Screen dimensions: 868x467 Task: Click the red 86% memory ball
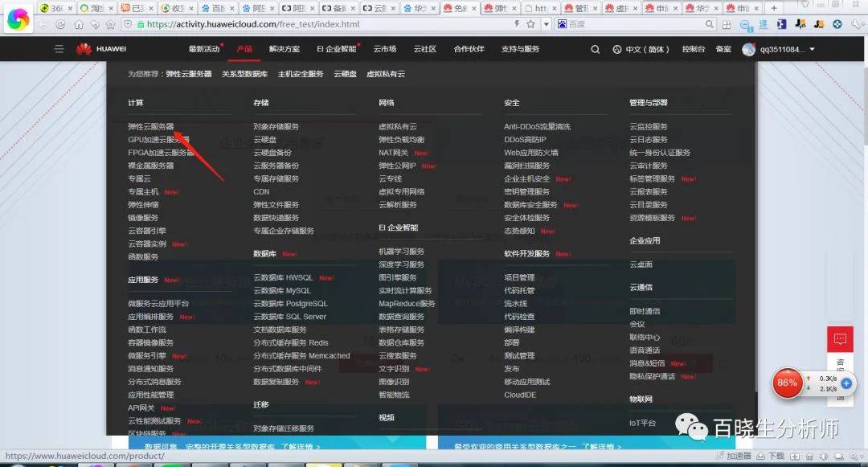(787, 383)
